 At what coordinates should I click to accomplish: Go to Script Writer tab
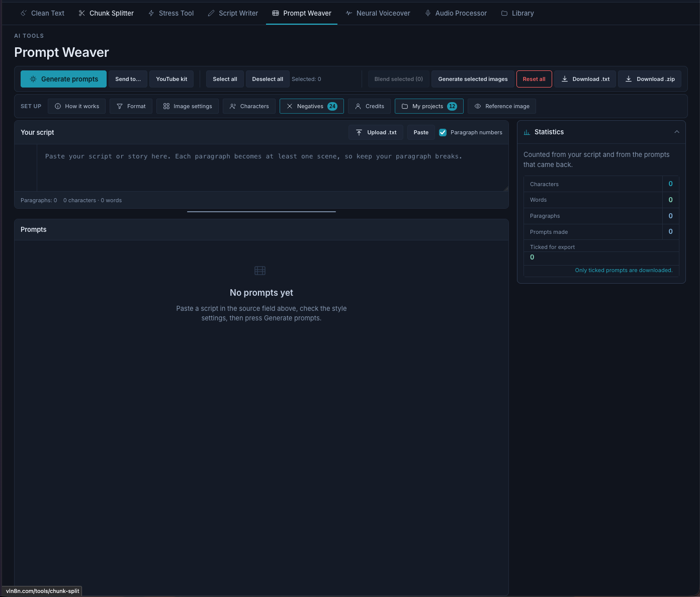coord(233,13)
